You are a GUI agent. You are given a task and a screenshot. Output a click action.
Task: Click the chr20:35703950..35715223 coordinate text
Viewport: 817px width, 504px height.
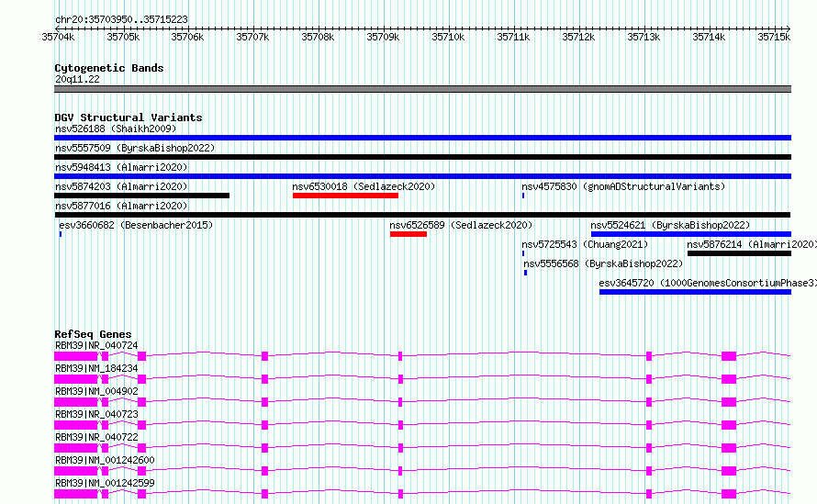click(121, 19)
